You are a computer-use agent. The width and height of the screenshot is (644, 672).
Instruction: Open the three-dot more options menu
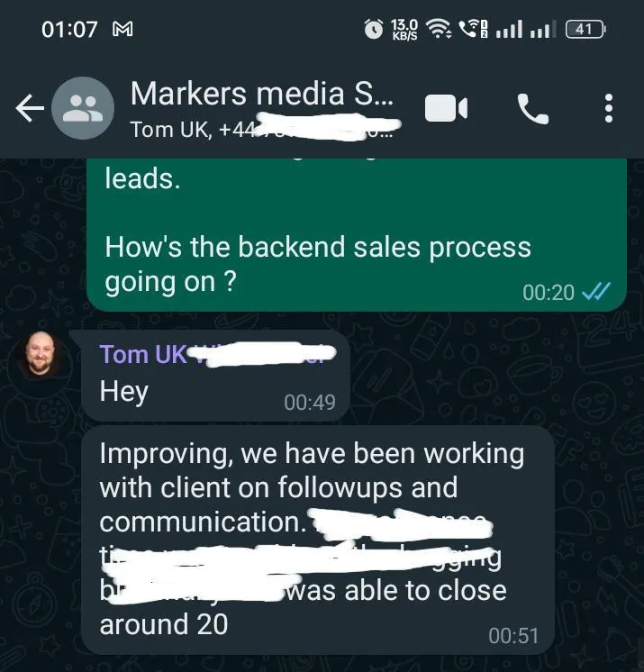point(609,108)
